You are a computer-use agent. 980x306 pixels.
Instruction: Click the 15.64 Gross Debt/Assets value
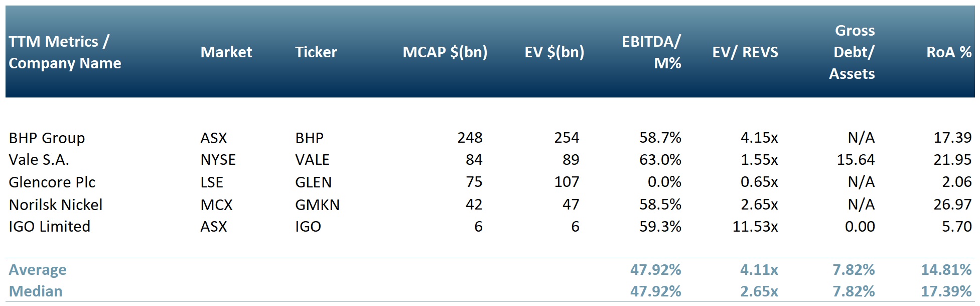[856, 160]
